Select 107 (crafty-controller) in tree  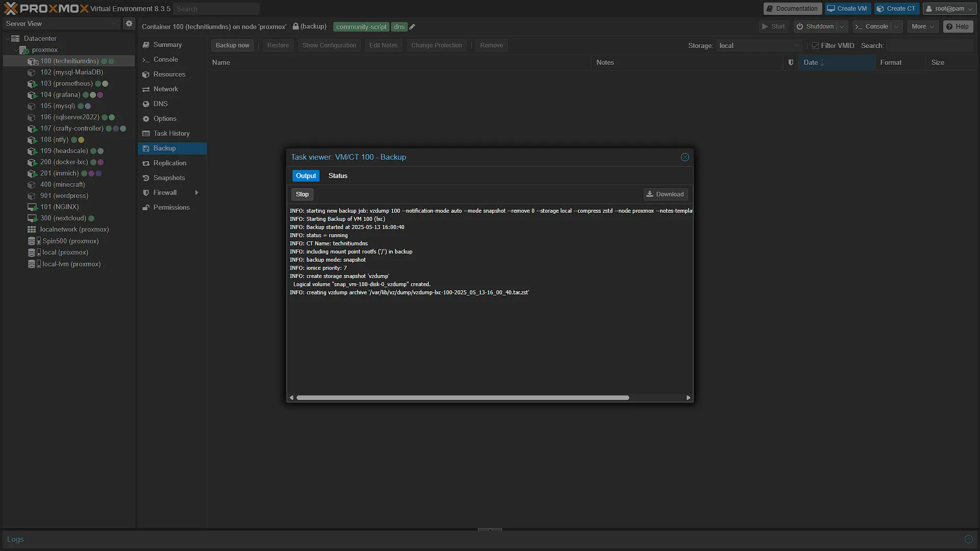69,129
